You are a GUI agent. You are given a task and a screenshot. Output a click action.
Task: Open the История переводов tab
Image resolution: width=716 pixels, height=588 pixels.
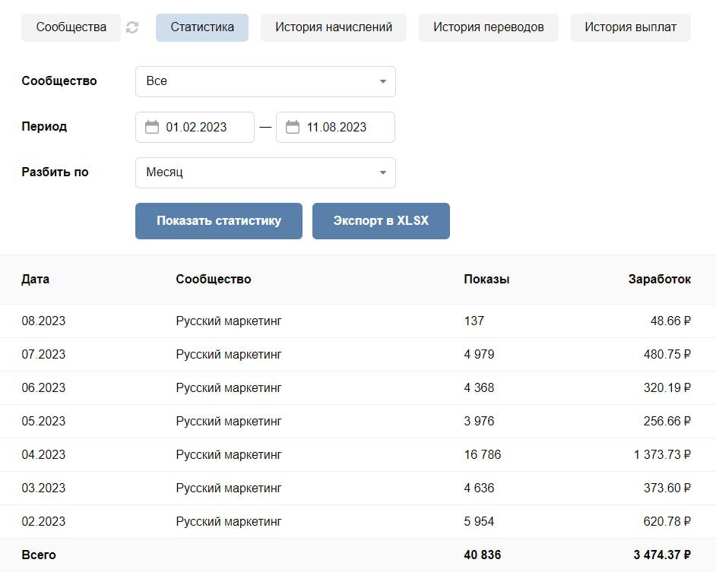pos(489,27)
